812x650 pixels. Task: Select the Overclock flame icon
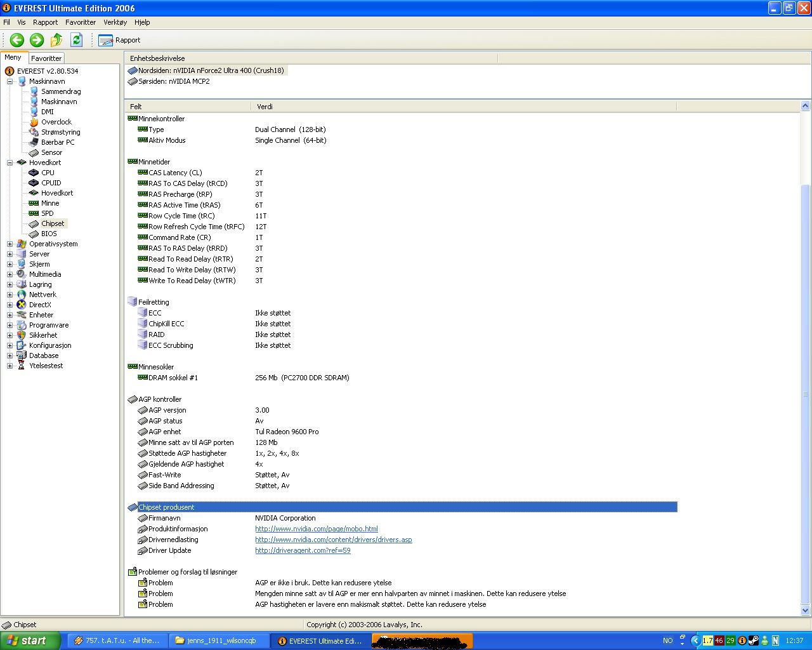click(34, 122)
